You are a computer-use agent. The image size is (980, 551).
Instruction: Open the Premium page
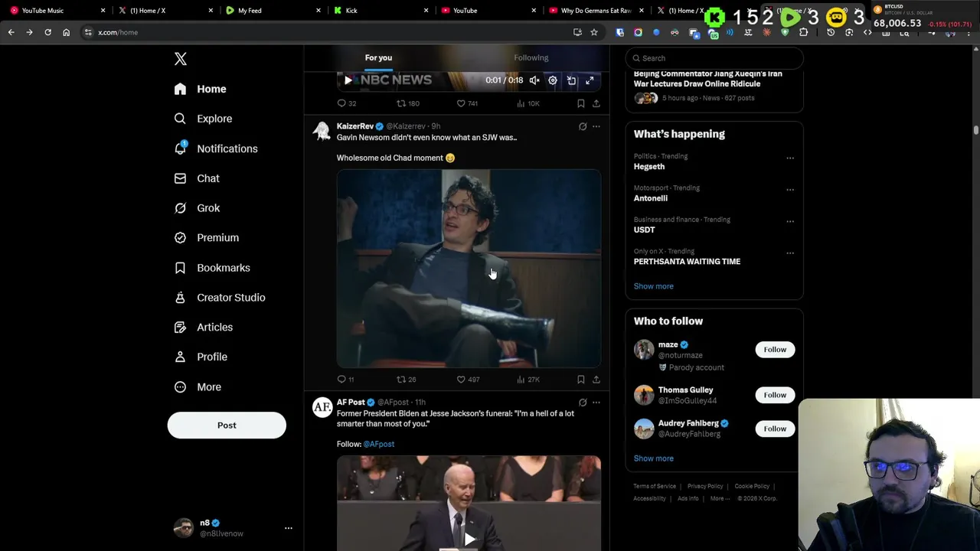click(x=206, y=238)
